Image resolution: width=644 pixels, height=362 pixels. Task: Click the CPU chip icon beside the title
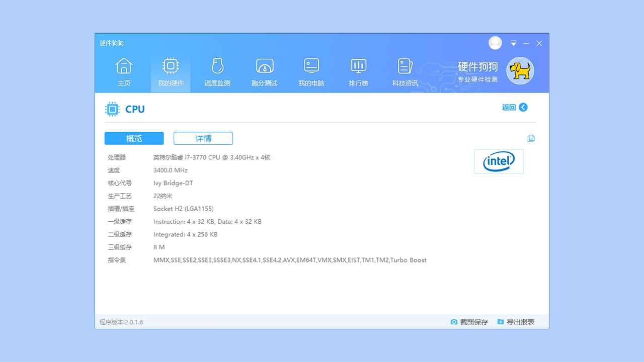coord(112,109)
